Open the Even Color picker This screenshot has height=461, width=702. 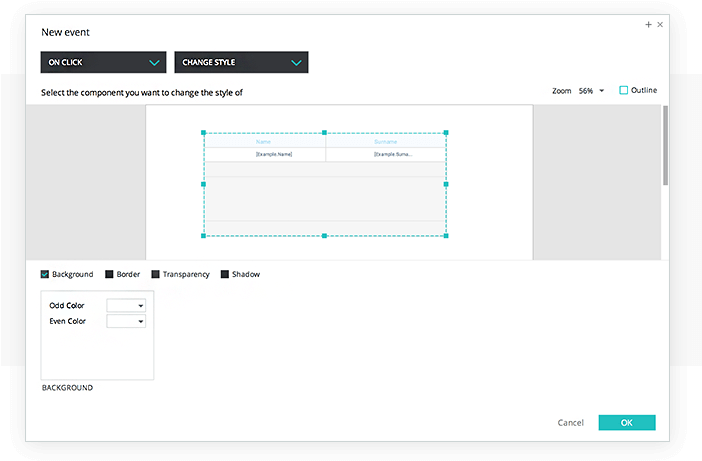point(126,321)
